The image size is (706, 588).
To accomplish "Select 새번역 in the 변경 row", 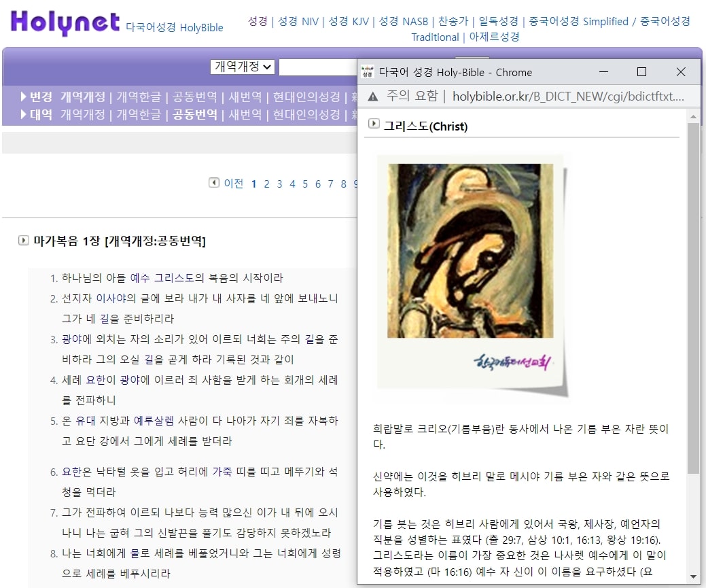I will [x=245, y=97].
